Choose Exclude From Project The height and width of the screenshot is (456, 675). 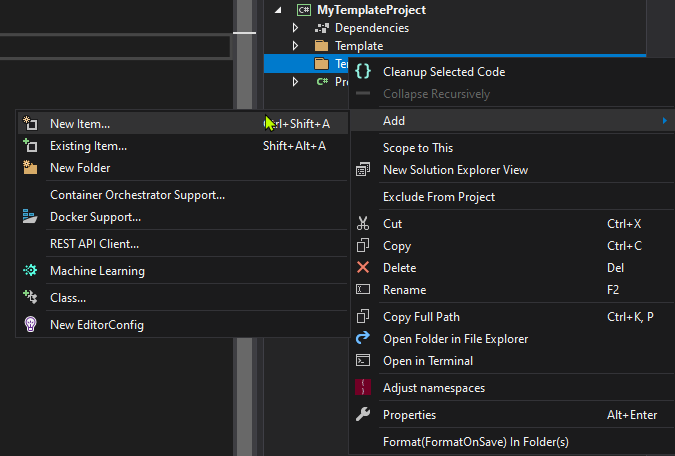click(x=512, y=197)
